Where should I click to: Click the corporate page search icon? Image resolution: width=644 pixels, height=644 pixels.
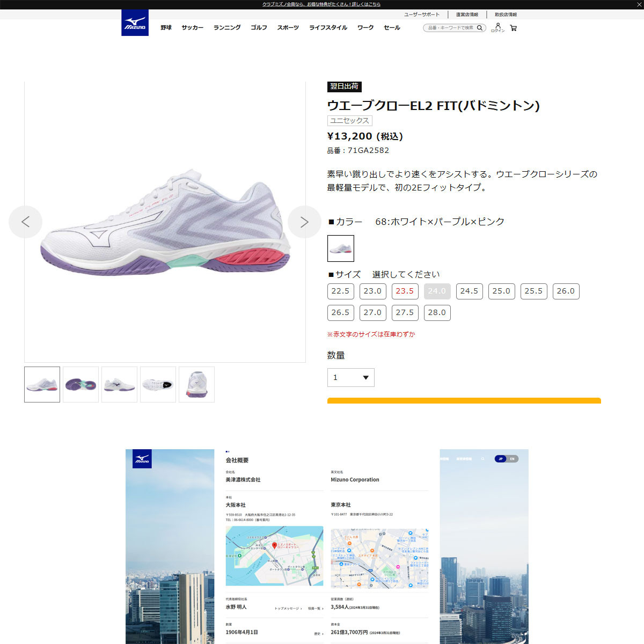(482, 459)
